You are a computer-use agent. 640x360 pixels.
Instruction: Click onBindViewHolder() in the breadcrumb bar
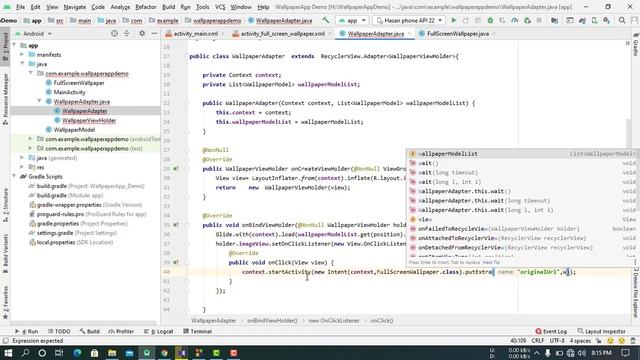[x=272, y=321]
